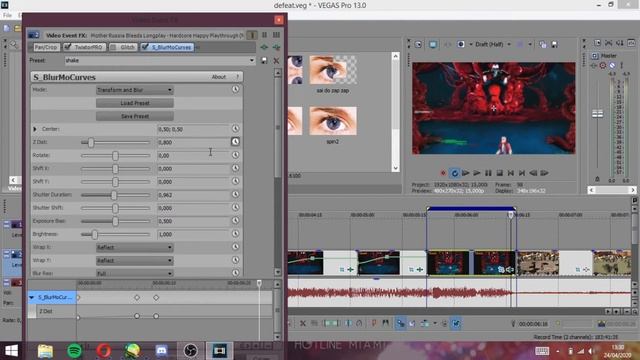Save the preset using the floppy disk icon
The image size is (640, 360).
pyautogui.click(x=264, y=60)
